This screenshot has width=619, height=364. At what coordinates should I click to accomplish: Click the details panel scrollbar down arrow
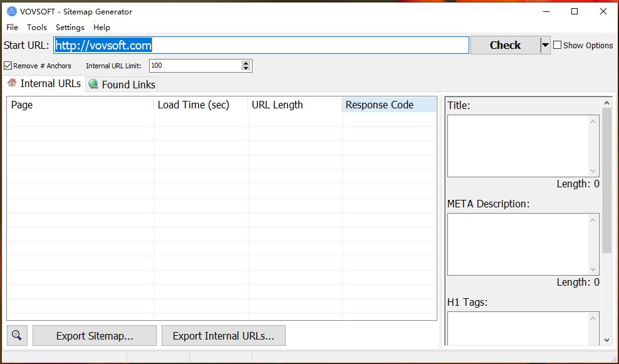coord(606,340)
